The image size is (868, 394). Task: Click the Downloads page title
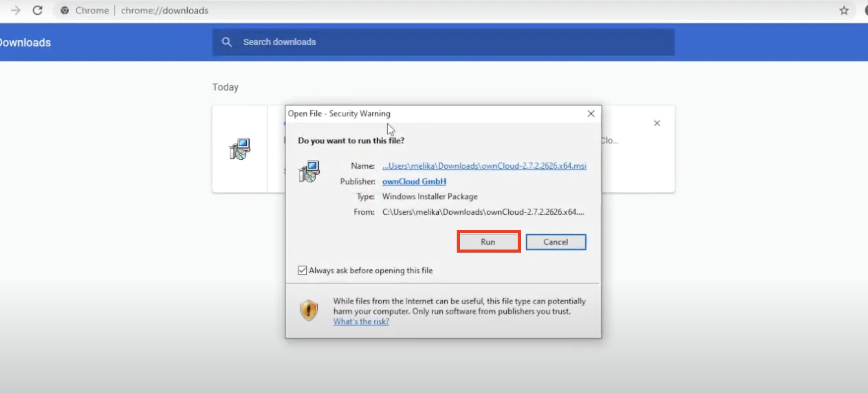coord(25,42)
